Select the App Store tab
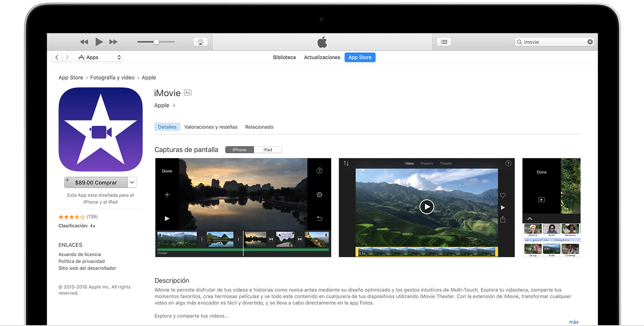This screenshot has height=326, width=644. click(x=360, y=57)
